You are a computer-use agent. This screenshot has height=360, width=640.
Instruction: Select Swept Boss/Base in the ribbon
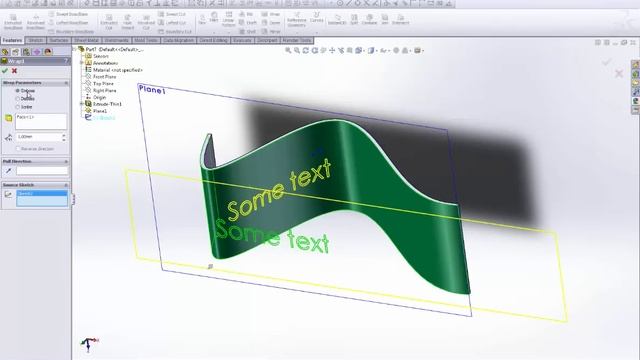pyautogui.click(x=68, y=14)
